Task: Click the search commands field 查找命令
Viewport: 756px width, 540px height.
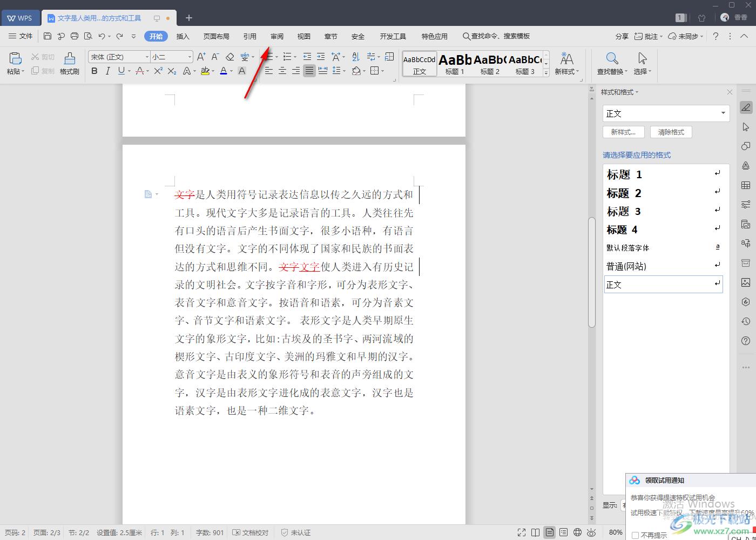Action: [x=496, y=36]
